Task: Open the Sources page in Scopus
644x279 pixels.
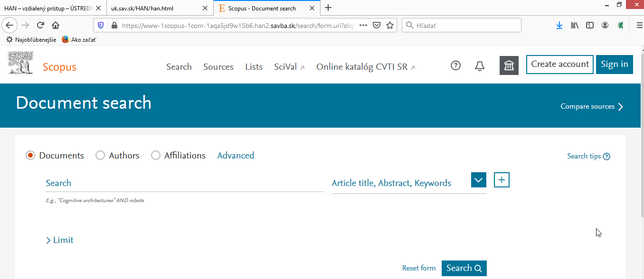Action: pos(218,67)
